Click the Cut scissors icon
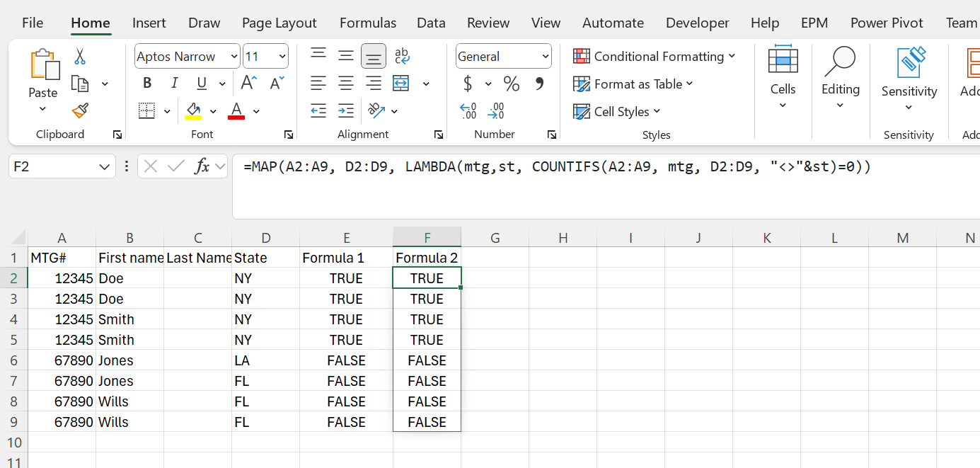This screenshot has width=980, height=468. click(80, 57)
